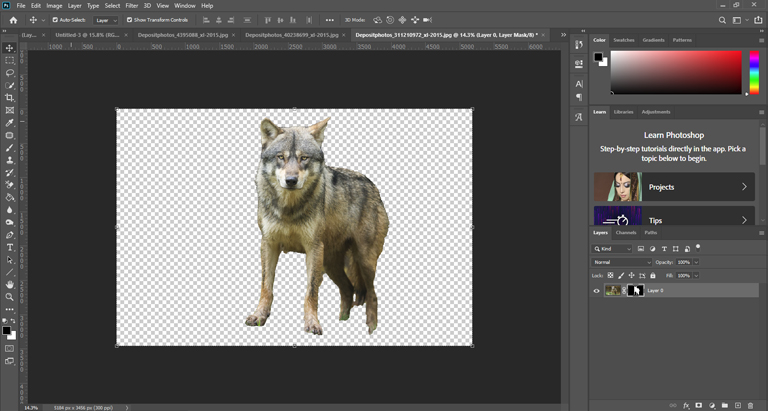This screenshot has width=768, height=411.
Task: Select the Move tool in the toolbar
Action: click(x=10, y=48)
